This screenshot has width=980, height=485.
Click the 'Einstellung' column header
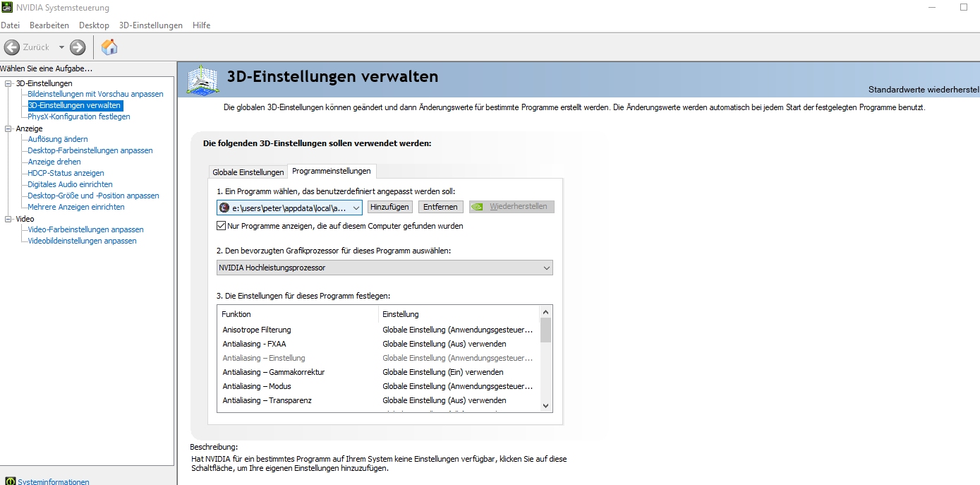tap(459, 314)
